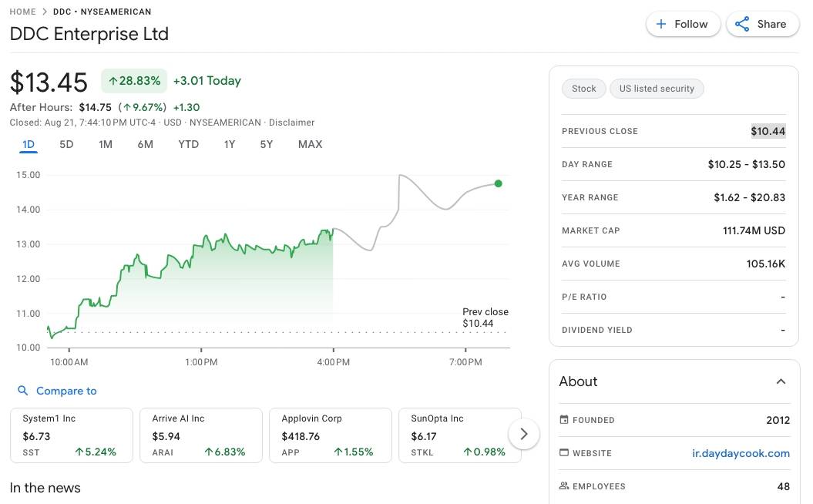Image resolution: width=813 pixels, height=504 pixels.
Task: Click the Previous Close value $10.44
Action: tap(768, 131)
